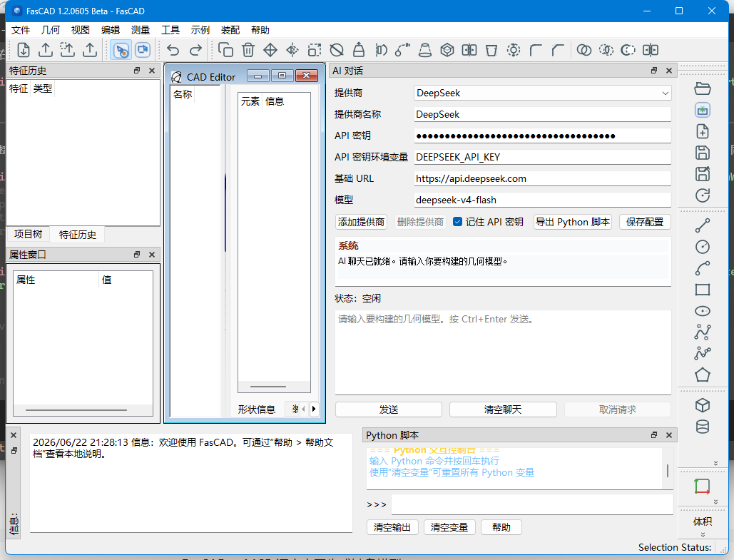Click the copy shape toolbar icon
The image size is (734, 560).
[225, 50]
